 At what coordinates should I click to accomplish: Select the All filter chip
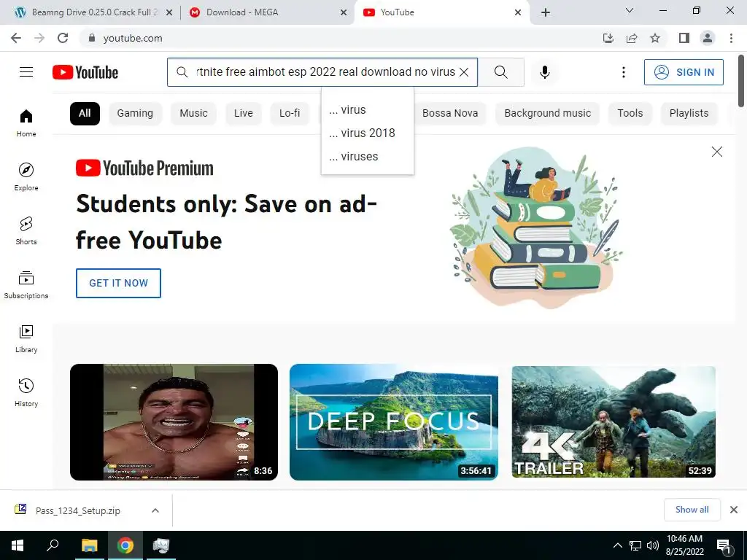tap(85, 113)
